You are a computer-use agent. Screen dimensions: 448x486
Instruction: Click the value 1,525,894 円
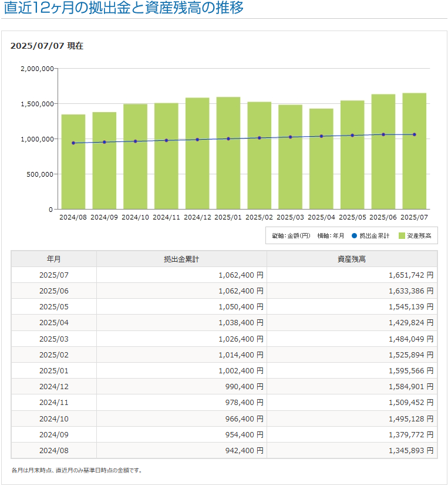411,355
